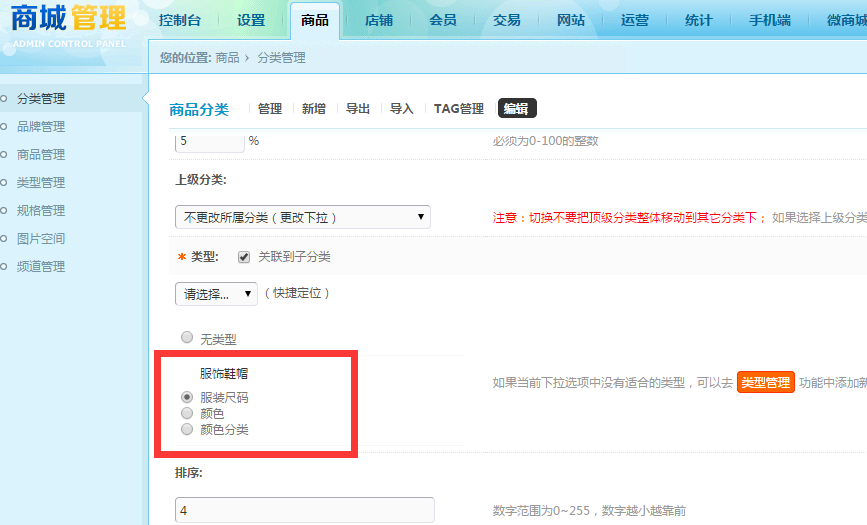The height and width of the screenshot is (525, 867).
Task: Click the orange 类型管理 button
Action: click(x=765, y=382)
